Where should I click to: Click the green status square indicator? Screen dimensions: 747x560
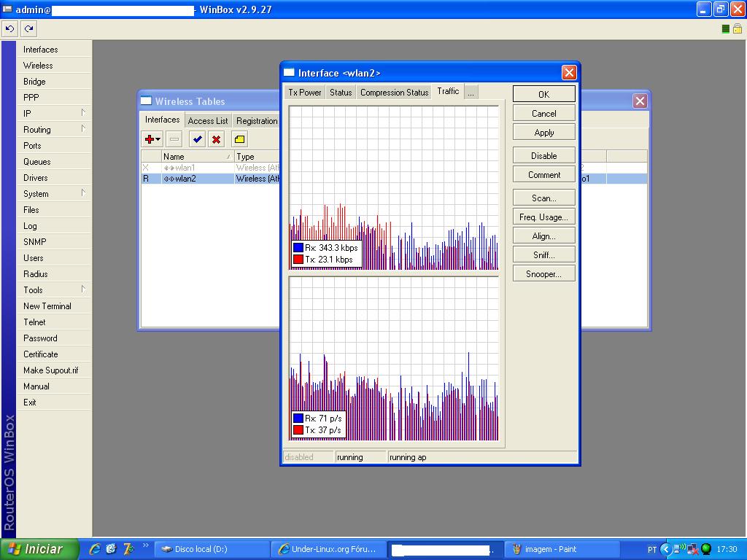[725, 29]
